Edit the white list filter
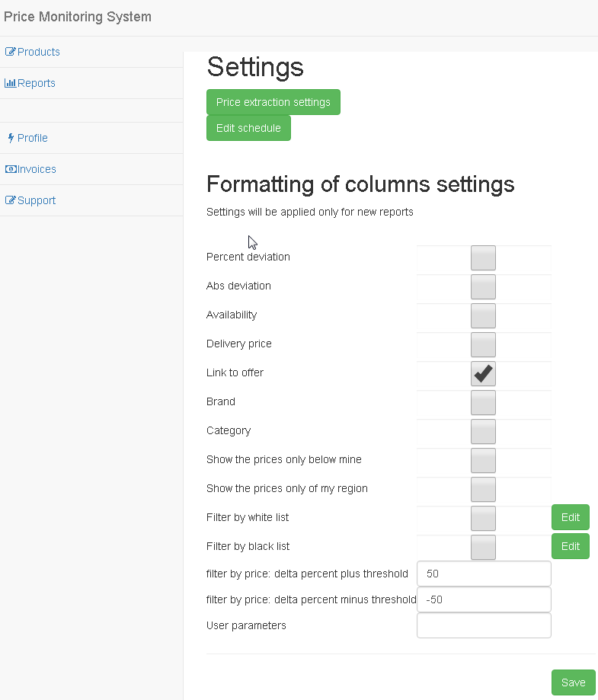Viewport: 598px width, 700px height. pyautogui.click(x=571, y=517)
